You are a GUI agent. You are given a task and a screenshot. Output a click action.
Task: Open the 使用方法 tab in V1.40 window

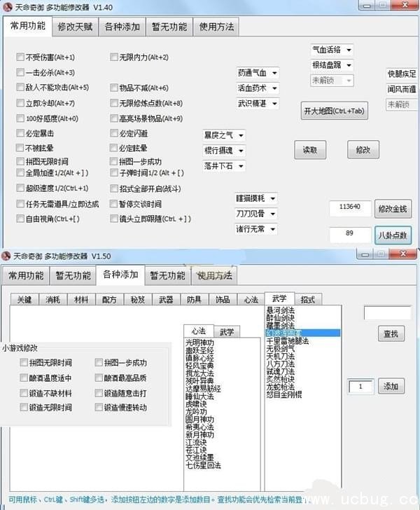point(216,27)
